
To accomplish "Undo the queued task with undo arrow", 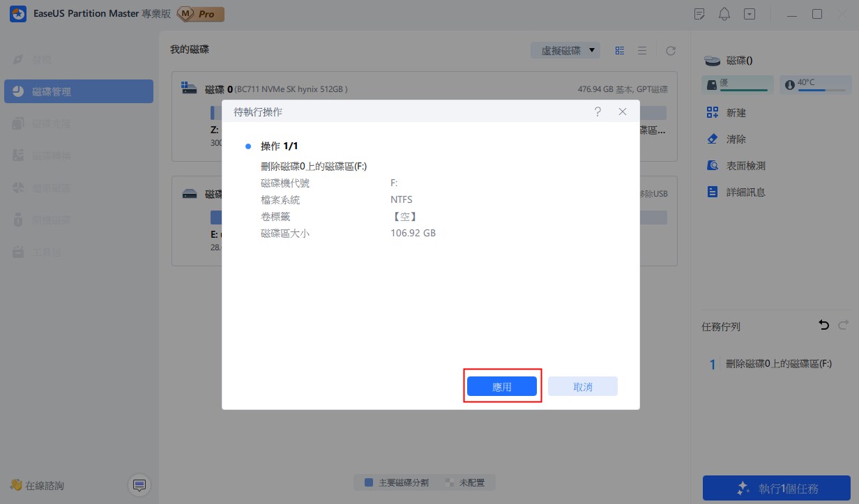I will pos(823,326).
